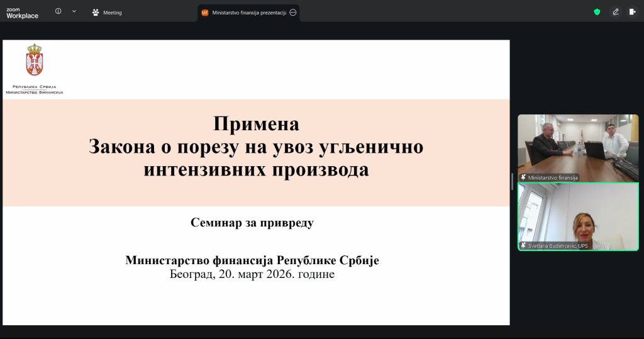Image resolution: width=644 pixels, height=339 pixels.
Task: Click the divider handle beside the video panel
Action: [x=512, y=181]
